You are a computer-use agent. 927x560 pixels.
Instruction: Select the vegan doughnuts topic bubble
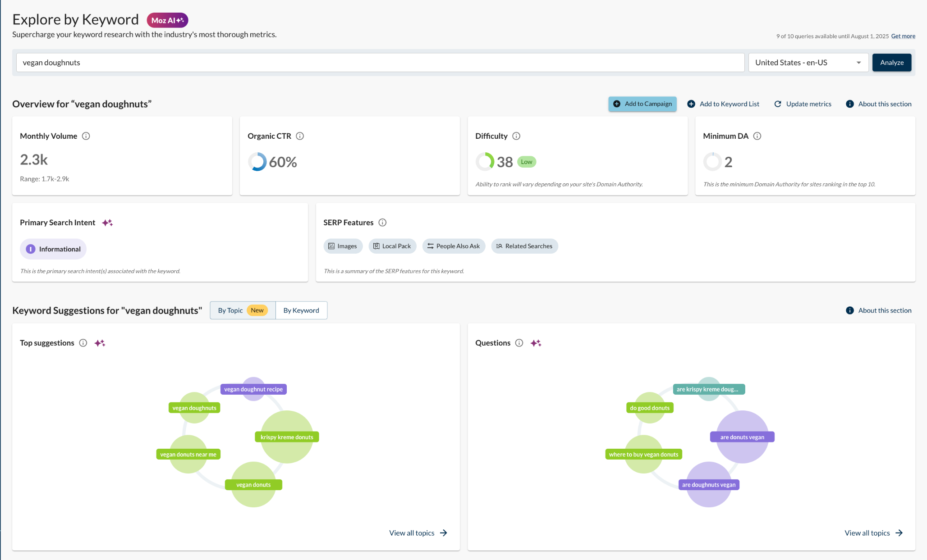coord(194,408)
